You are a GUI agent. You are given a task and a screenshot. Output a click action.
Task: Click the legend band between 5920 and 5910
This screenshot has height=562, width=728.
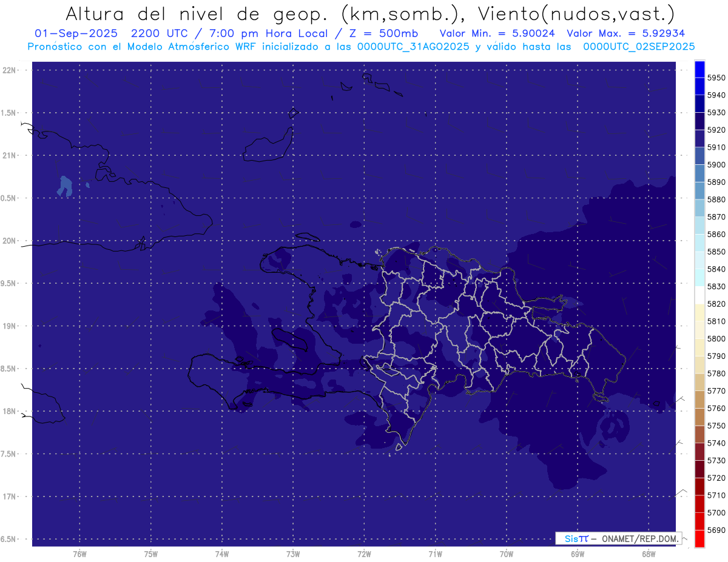pyautogui.click(x=699, y=139)
